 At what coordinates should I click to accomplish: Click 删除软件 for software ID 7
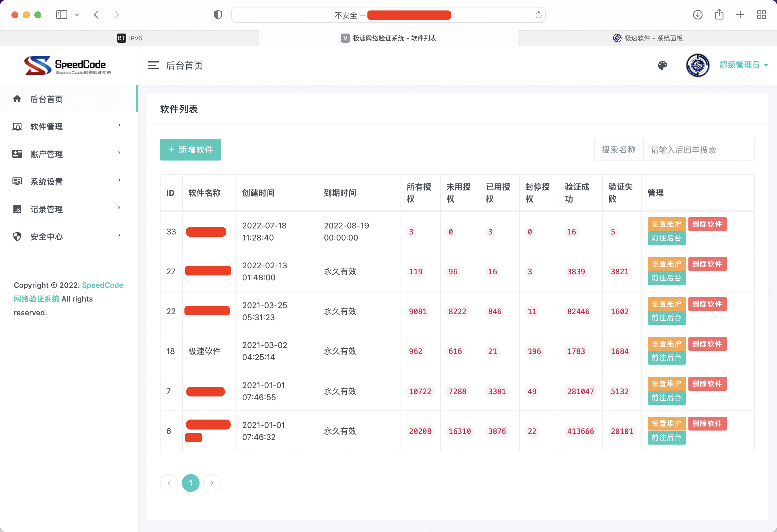click(x=707, y=384)
